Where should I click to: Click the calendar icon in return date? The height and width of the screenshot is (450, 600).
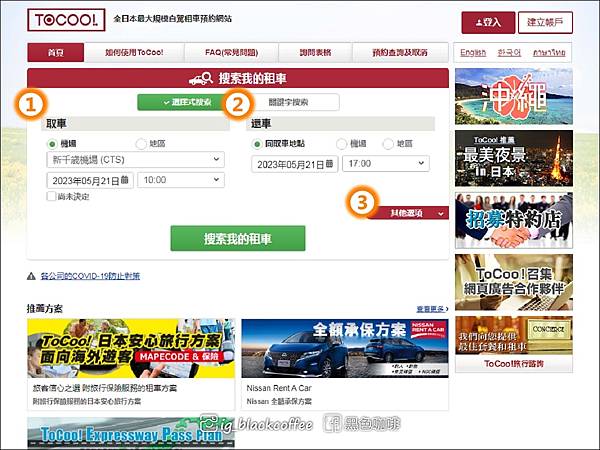(x=329, y=164)
